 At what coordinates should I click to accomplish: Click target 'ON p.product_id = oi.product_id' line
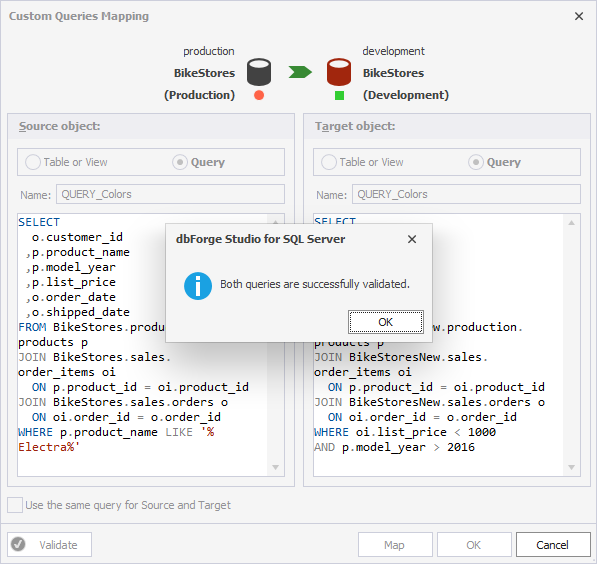436,387
